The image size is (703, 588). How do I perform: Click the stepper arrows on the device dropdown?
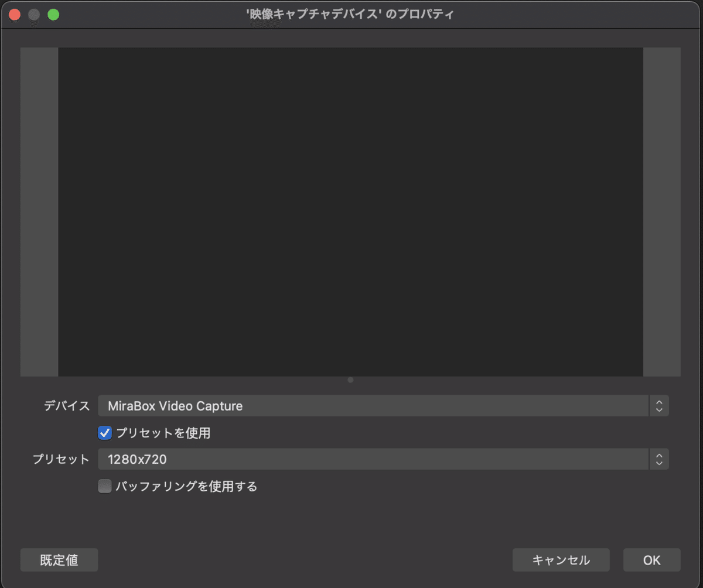[658, 405]
